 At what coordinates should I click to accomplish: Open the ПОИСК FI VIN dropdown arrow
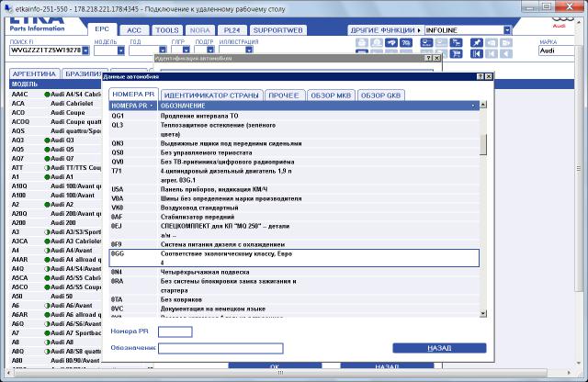[85, 51]
